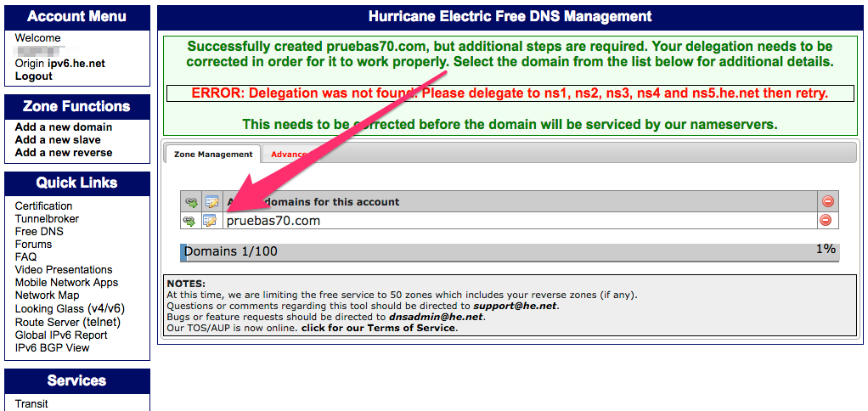868x411 pixels.
Task: Click the Quick Links header
Action: 77,183
